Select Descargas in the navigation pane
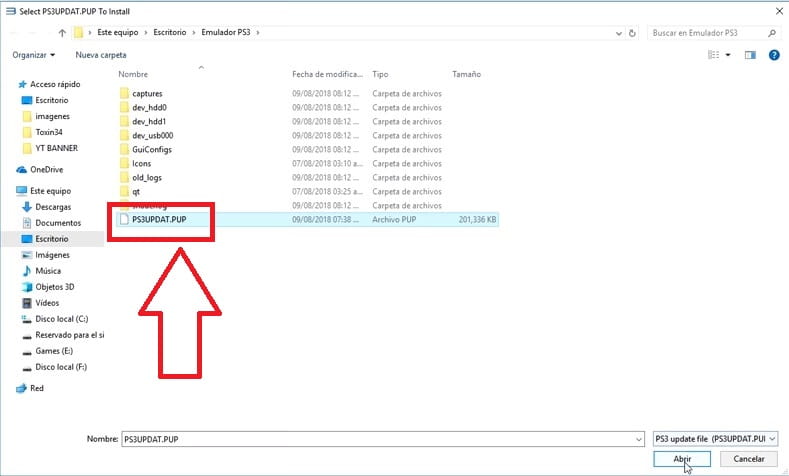Screen dimensions: 789x476 click(x=52, y=207)
